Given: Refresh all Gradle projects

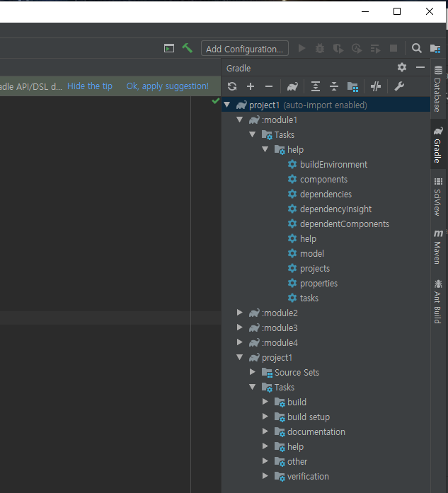Looking at the screenshot, I should pos(232,86).
